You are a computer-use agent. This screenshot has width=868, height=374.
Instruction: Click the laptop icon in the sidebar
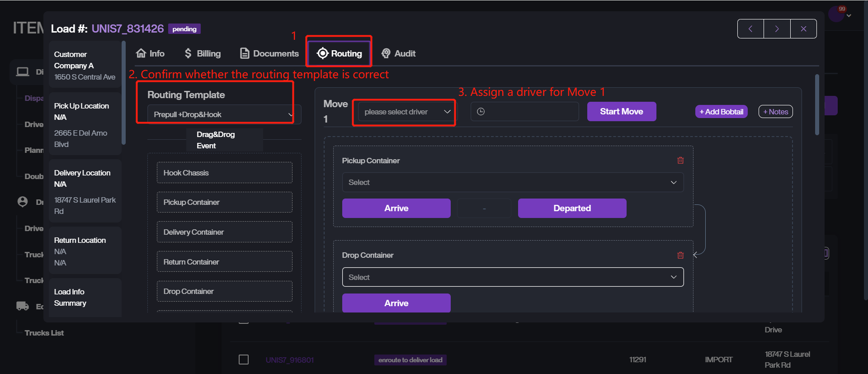[x=23, y=72]
